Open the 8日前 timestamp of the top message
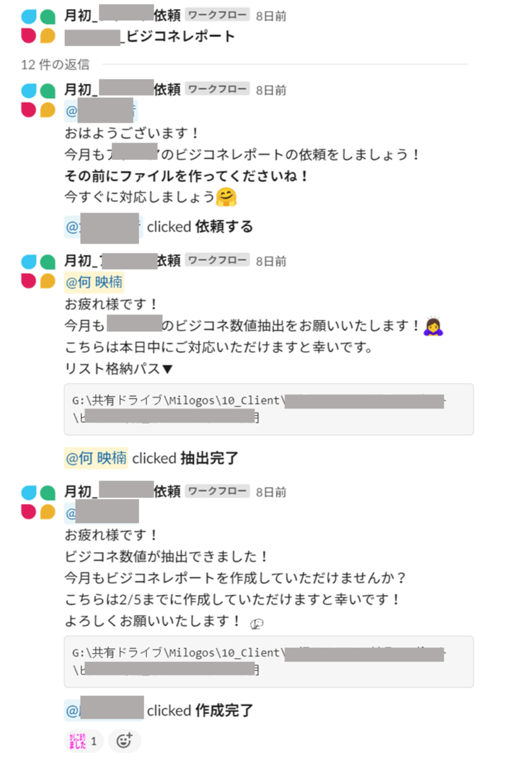 coord(271,16)
